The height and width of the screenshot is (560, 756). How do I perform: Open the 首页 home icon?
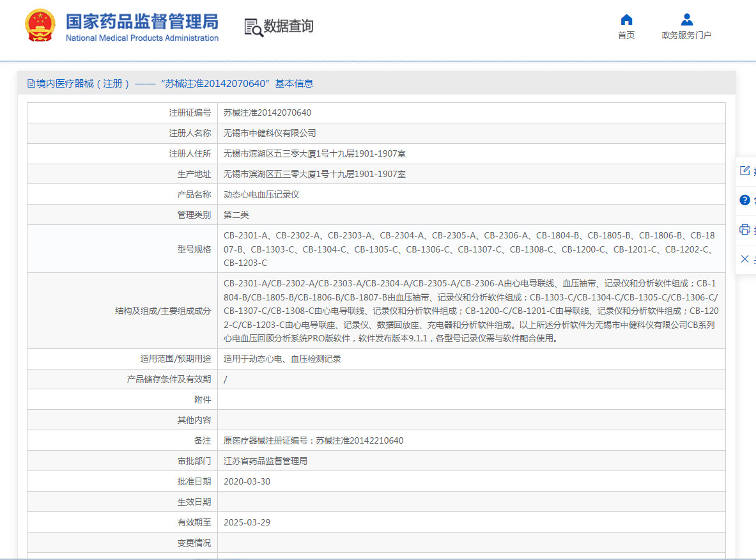(626, 20)
